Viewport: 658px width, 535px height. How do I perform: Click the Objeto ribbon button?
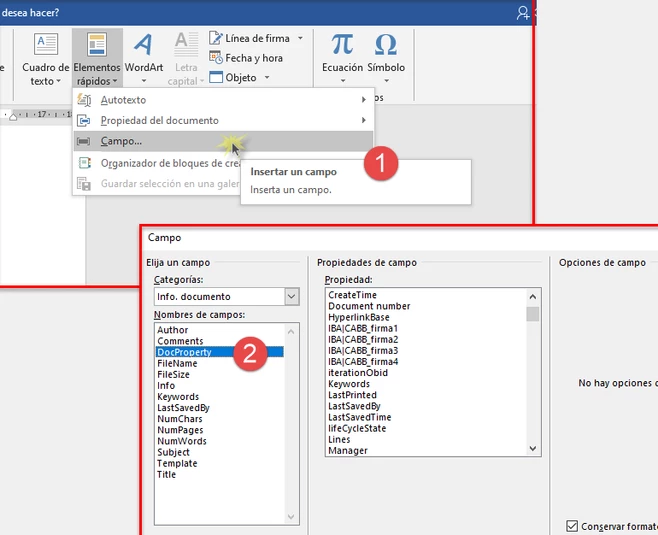pos(233,78)
